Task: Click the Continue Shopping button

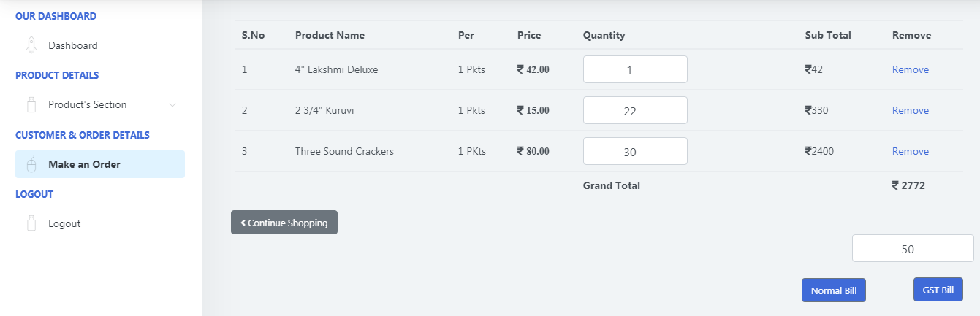Action: (x=284, y=223)
